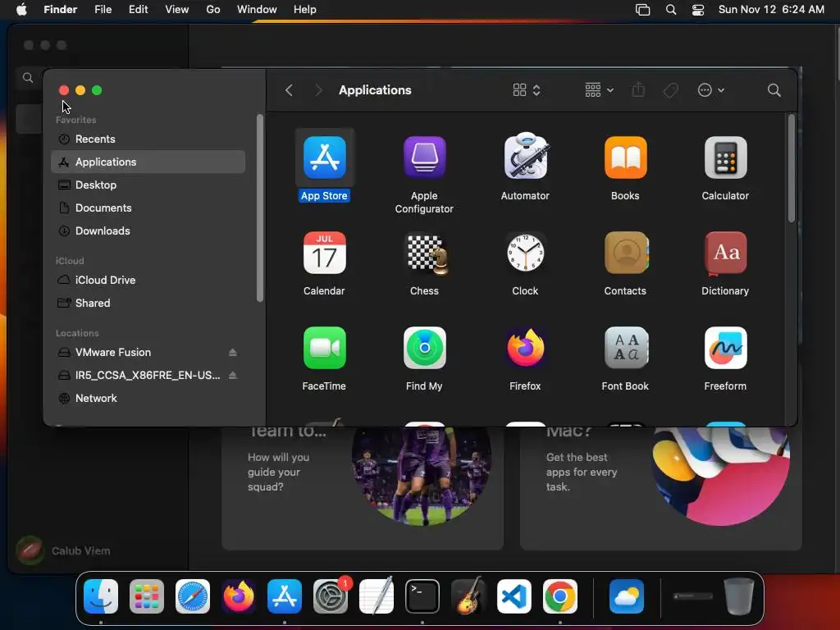The height and width of the screenshot is (630, 840).
Task: Open Control Center in menu bar
Action: pyautogui.click(x=698, y=10)
